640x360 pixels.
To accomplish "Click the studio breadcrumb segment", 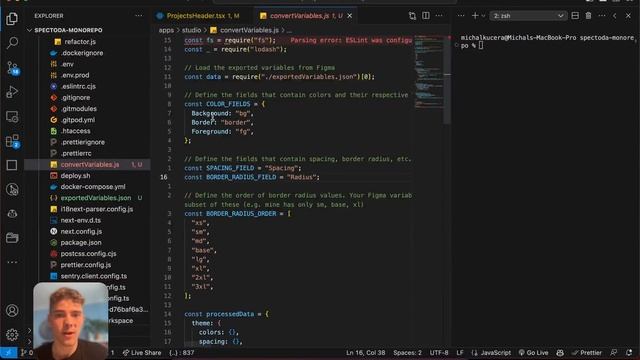I will pyautogui.click(x=191, y=30).
